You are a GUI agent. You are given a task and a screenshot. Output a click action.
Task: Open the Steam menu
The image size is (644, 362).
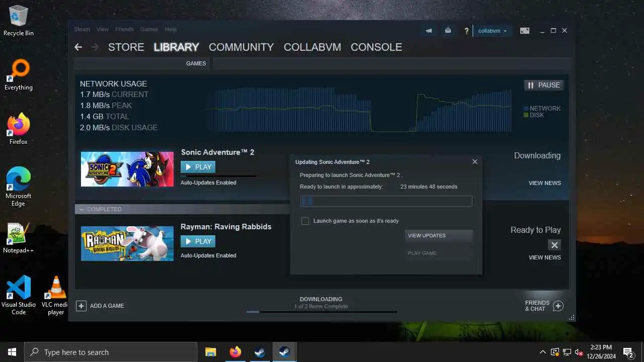pyautogui.click(x=82, y=29)
